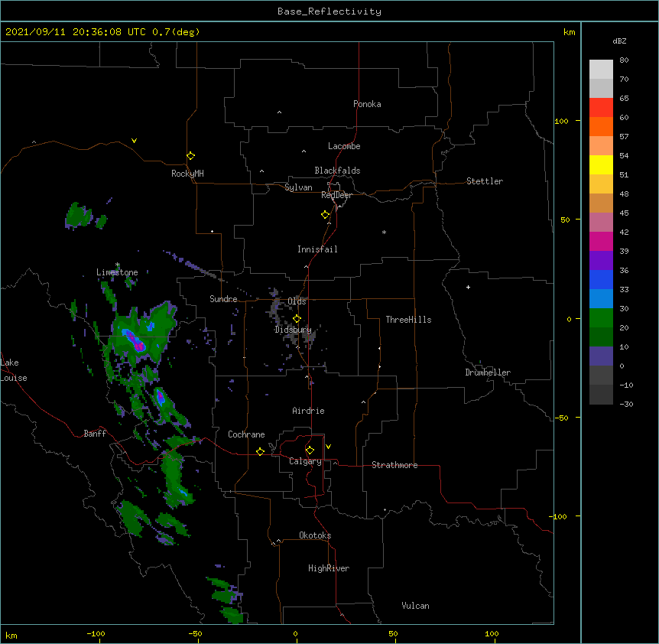This screenshot has height=644, width=659.
Task: Click the Limestone label
Action: [117, 272]
